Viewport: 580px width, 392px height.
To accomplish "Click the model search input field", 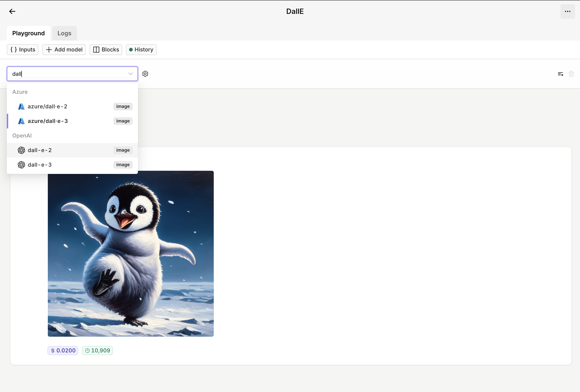I will 67,74.
